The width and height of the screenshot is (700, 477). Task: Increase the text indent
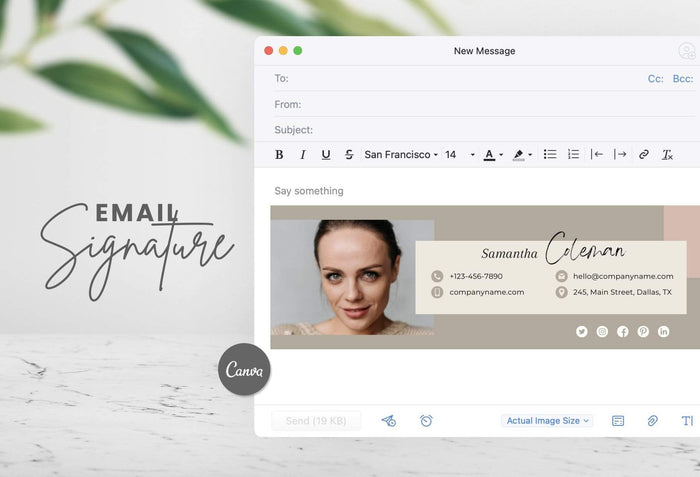click(x=620, y=154)
